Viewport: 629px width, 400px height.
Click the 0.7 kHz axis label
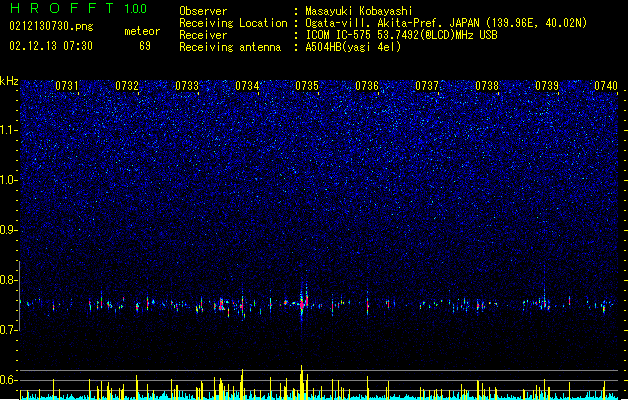tap(8, 330)
